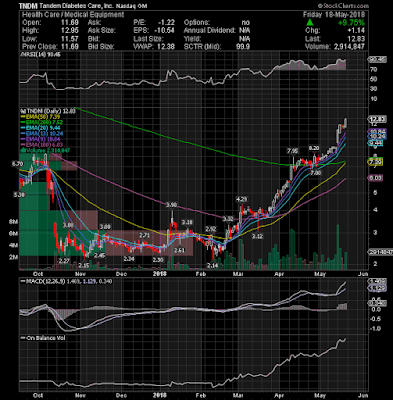Click the 2018 year label on bottom axis

(x=159, y=395)
